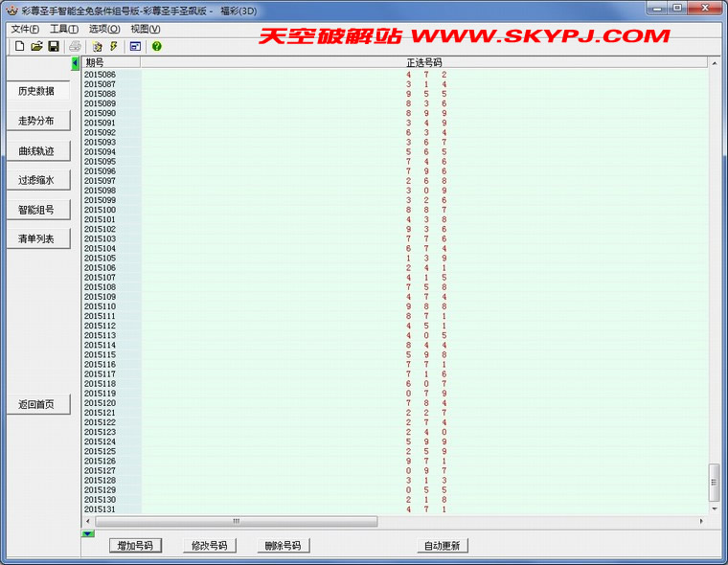728x565 pixels.
Task: Click the document options icon before lightning bolt
Action: click(x=98, y=46)
